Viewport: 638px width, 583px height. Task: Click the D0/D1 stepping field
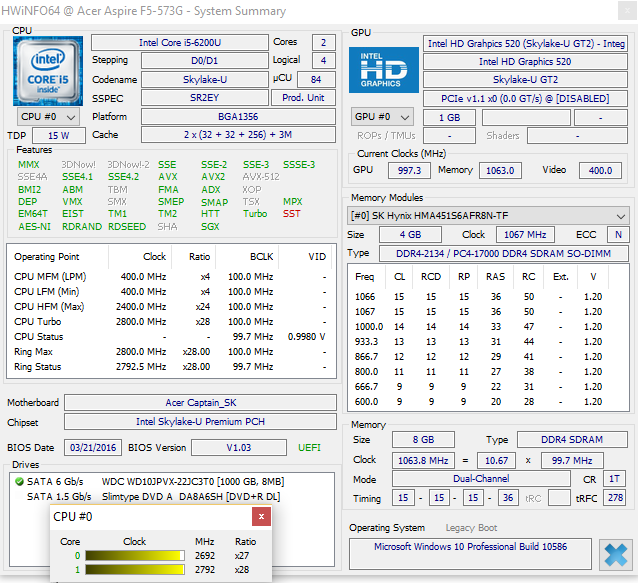[x=205, y=61]
